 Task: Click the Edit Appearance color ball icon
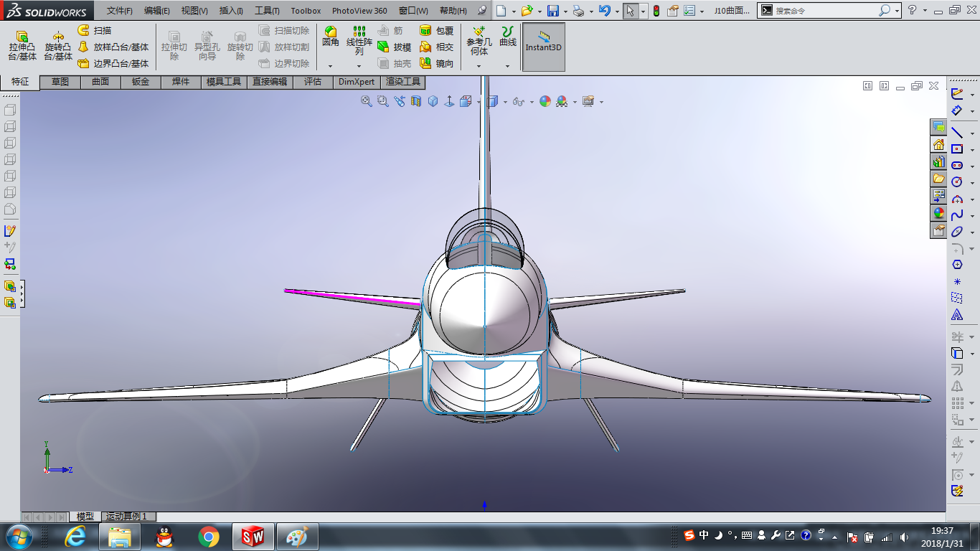[545, 102]
